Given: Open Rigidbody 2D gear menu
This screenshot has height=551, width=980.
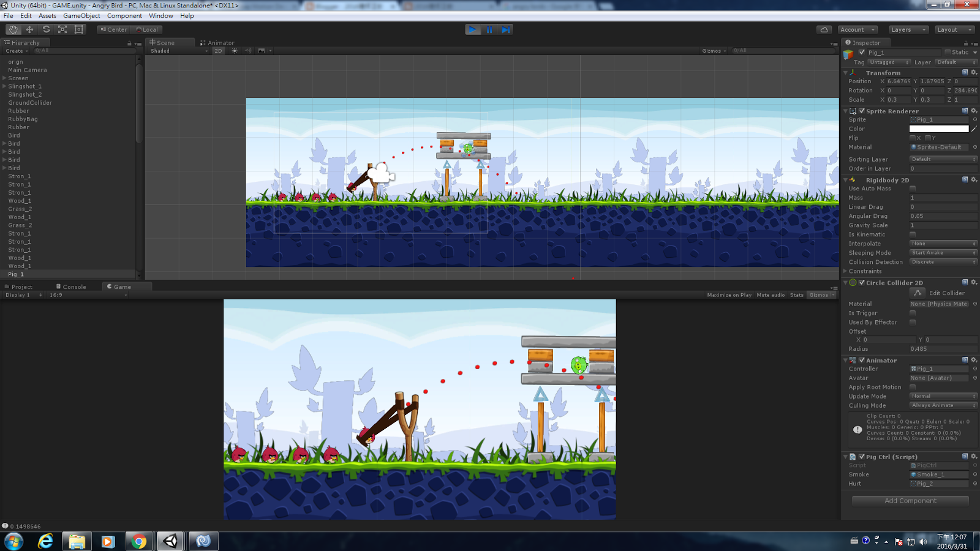Looking at the screenshot, I should 974,179.
